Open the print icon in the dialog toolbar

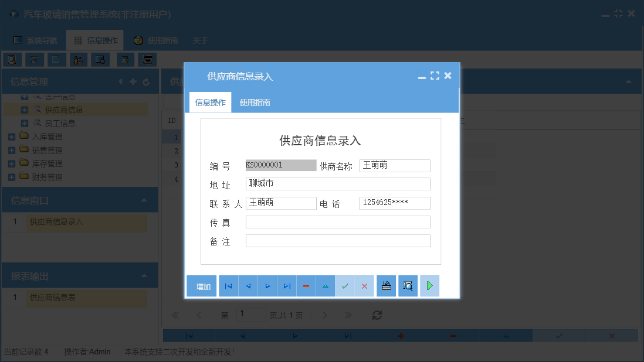click(x=386, y=286)
